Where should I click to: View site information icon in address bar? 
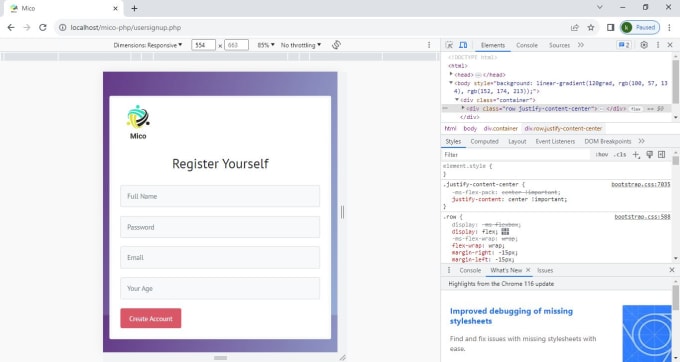tap(62, 27)
